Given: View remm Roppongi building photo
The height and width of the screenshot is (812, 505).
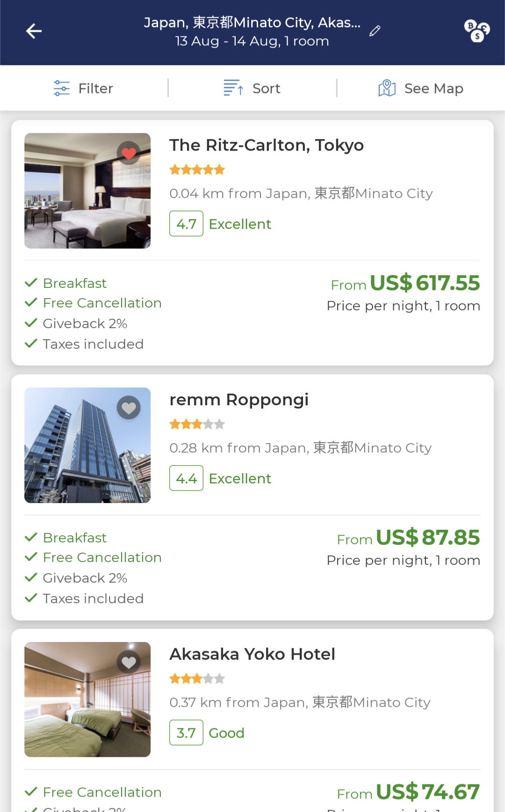Looking at the screenshot, I should click(x=87, y=445).
